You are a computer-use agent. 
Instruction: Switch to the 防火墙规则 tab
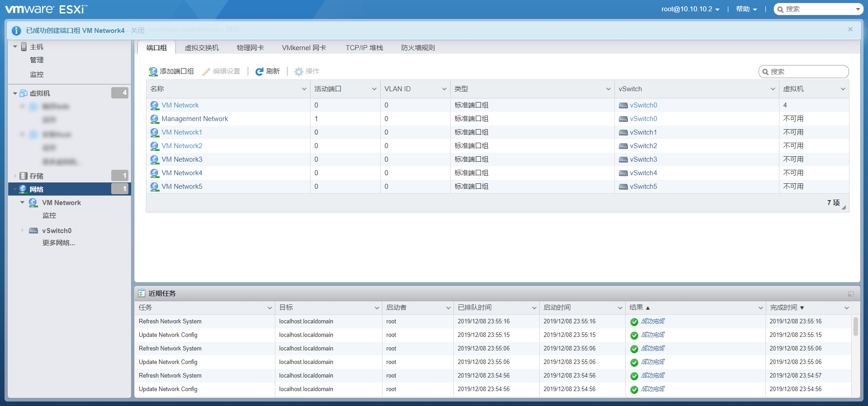click(418, 47)
